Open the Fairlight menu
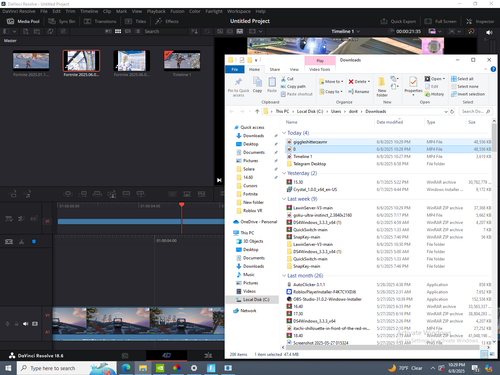500x375 pixels. 214,11
